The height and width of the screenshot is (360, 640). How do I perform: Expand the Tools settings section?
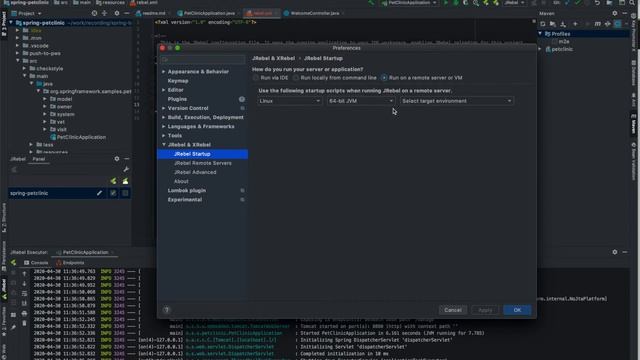tap(164, 136)
